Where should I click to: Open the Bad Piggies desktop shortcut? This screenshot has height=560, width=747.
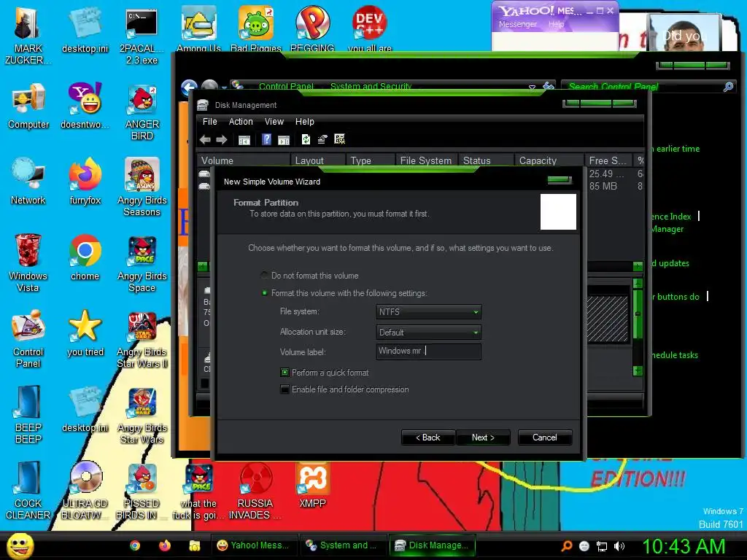coord(256,28)
